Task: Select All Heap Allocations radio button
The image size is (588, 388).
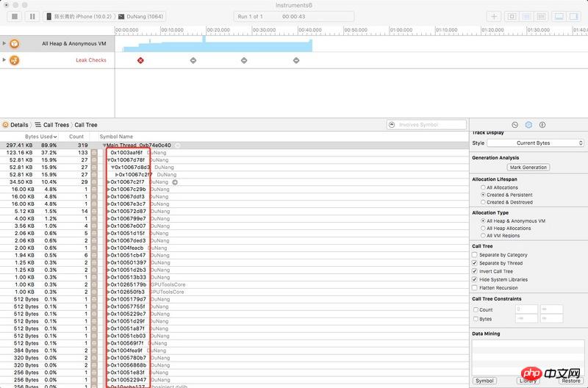Action: point(483,229)
